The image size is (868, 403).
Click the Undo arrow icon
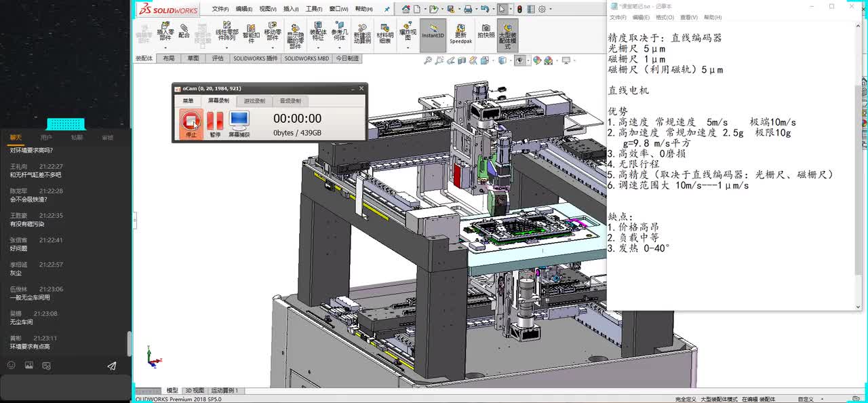pyautogui.click(x=484, y=9)
